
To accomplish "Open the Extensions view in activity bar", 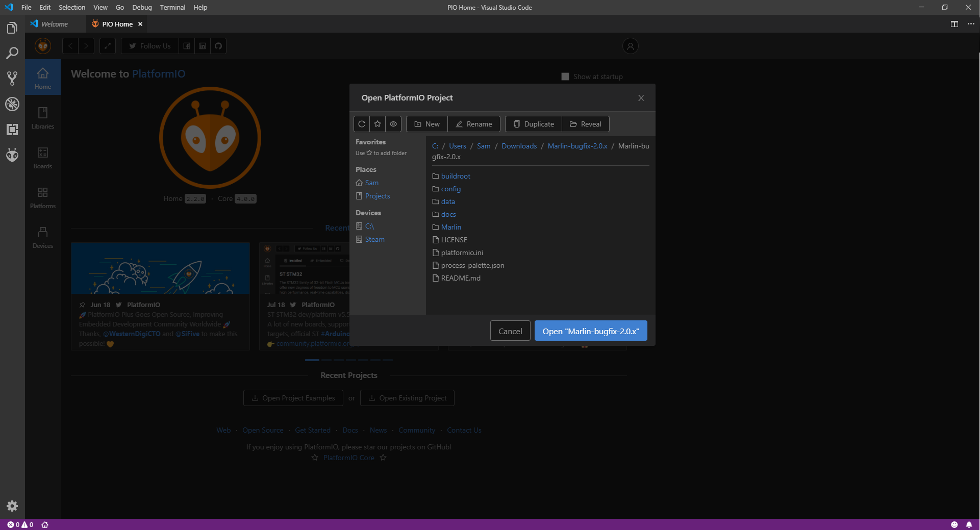I will pyautogui.click(x=12, y=130).
